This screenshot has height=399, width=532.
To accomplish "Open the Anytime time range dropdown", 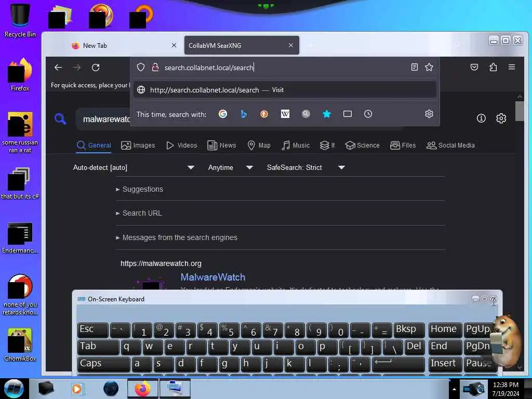I will 230,168.
